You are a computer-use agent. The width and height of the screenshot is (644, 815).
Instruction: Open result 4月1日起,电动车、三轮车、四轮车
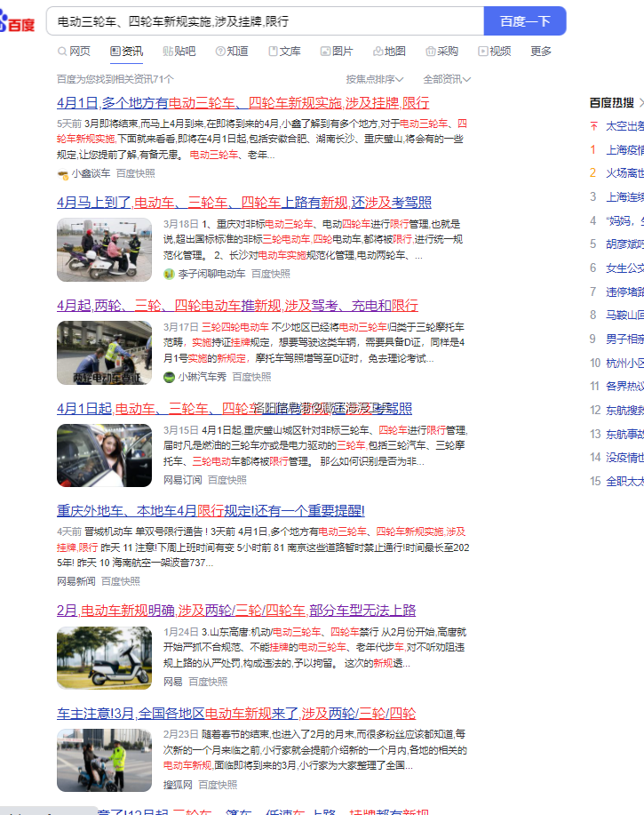pyautogui.click(x=235, y=408)
